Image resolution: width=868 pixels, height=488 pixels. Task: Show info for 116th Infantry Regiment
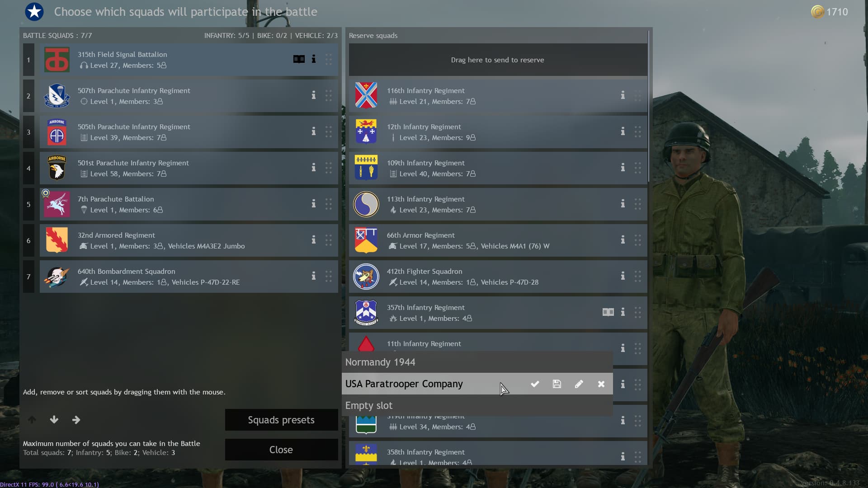point(623,95)
